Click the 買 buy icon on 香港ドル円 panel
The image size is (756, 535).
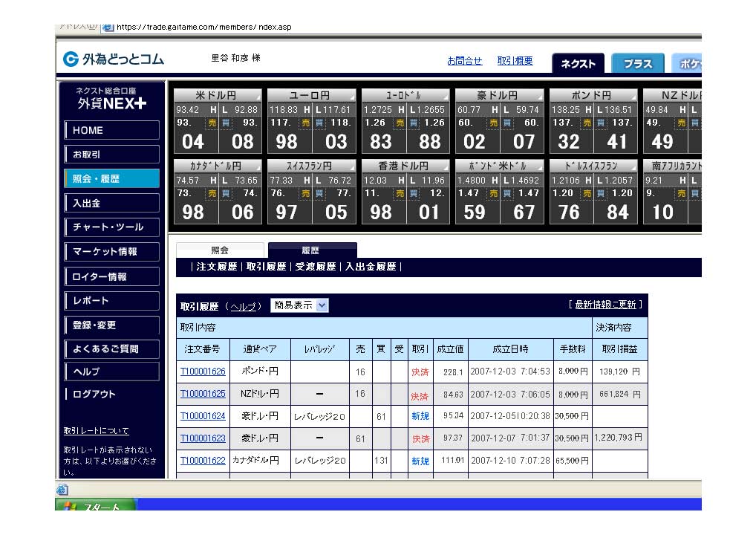coord(413,193)
